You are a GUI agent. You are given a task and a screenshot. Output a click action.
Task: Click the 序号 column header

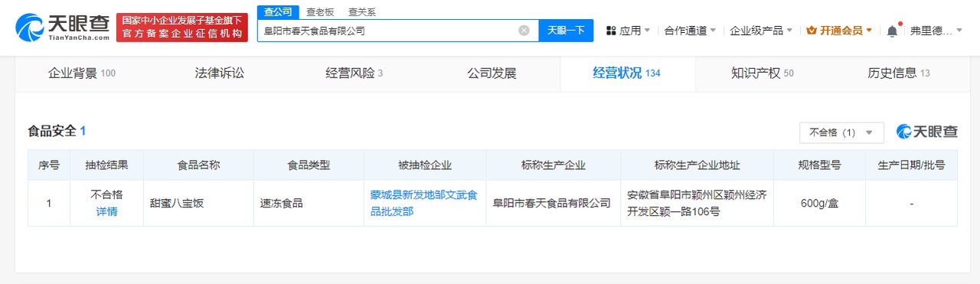click(x=49, y=165)
